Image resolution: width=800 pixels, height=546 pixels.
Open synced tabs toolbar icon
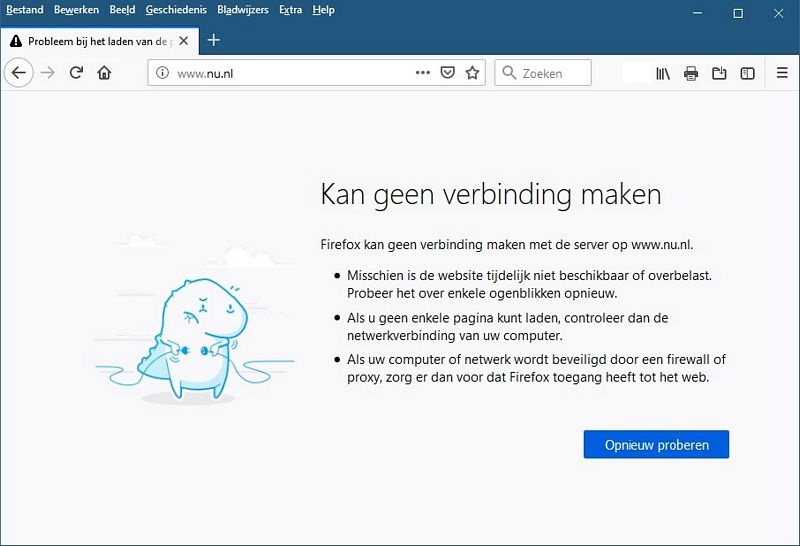[x=719, y=73]
